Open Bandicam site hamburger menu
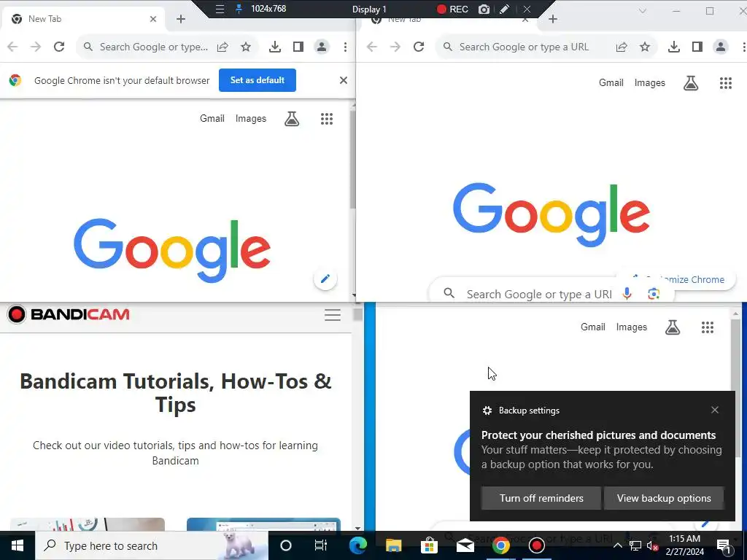This screenshot has width=747, height=560. click(333, 315)
